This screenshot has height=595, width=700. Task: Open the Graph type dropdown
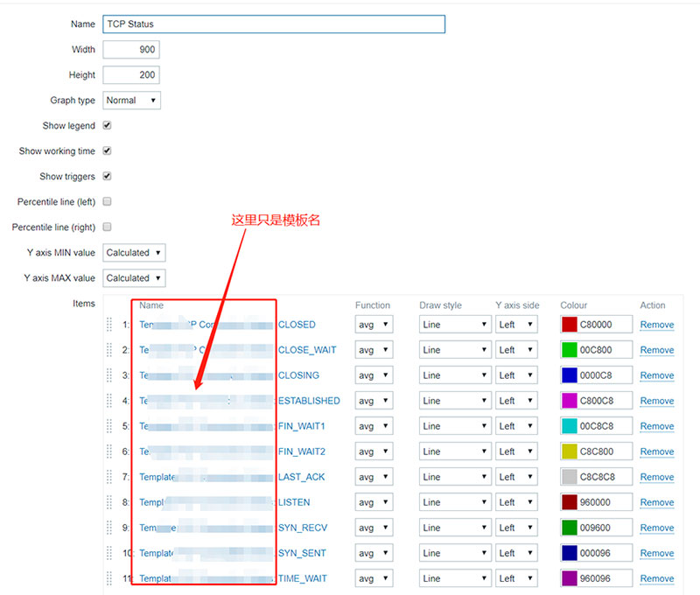132,101
